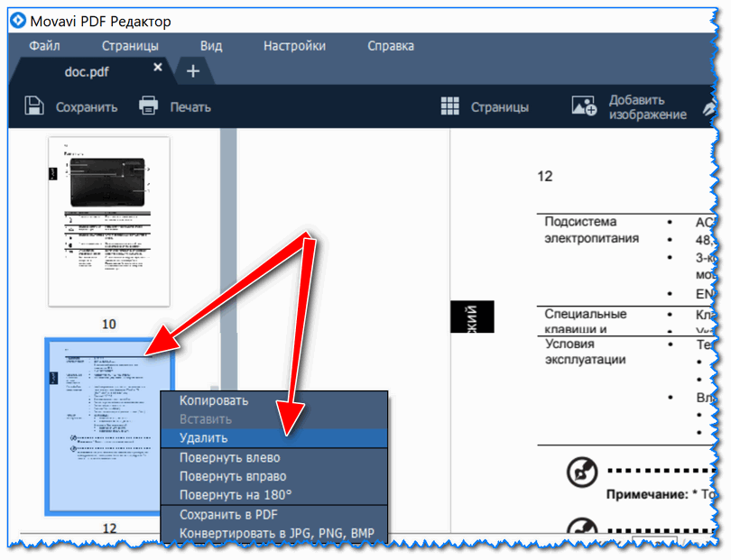
Task: Click the Save floppy disk icon
Action: coord(34,106)
